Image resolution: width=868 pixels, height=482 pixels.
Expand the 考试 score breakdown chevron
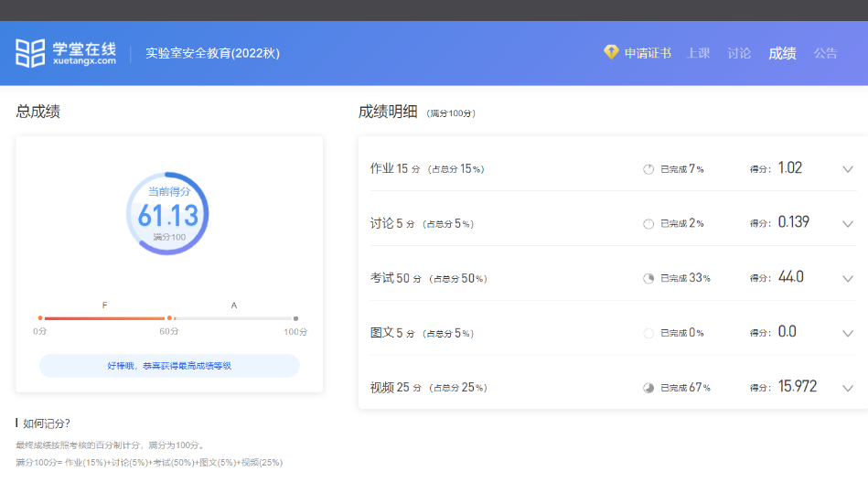(x=847, y=278)
